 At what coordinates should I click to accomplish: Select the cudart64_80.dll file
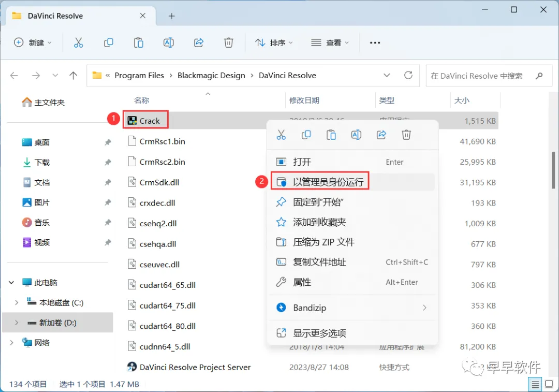tap(161, 326)
